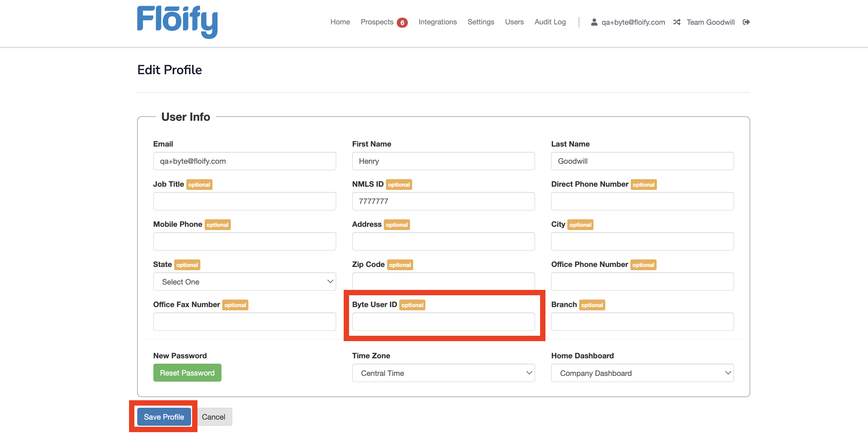The height and width of the screenshot is (435, 868).
Task: Select Home in the navigation bar
Action: coord(340,22)
